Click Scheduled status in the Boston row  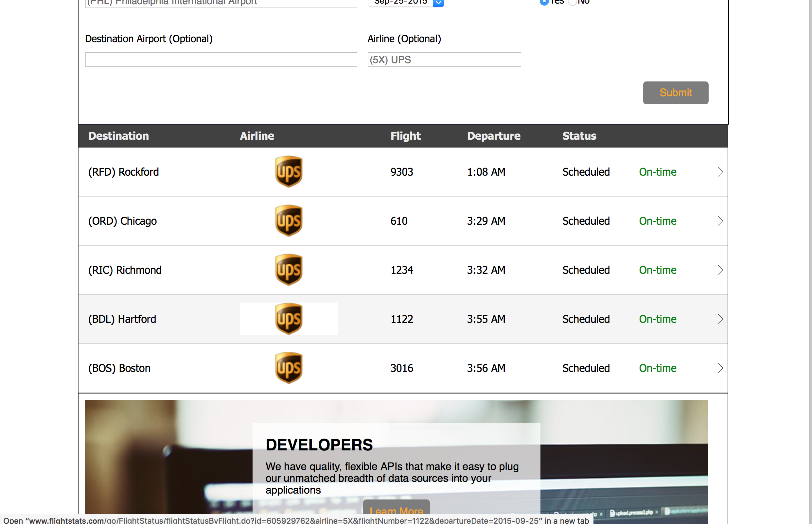pos(586,368)
